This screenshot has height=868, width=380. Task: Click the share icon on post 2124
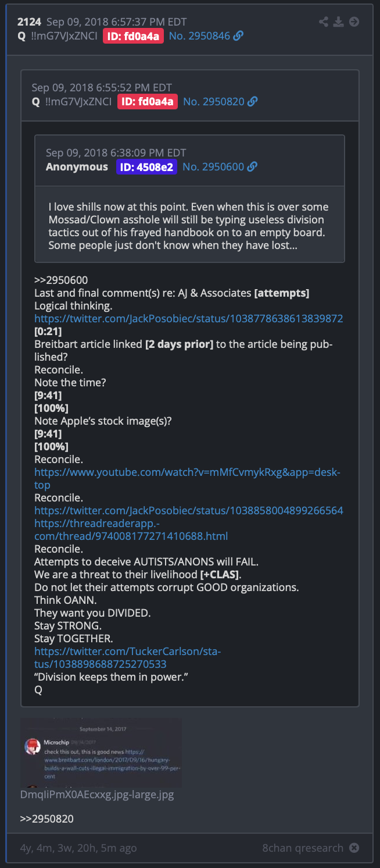click(324, 22)
